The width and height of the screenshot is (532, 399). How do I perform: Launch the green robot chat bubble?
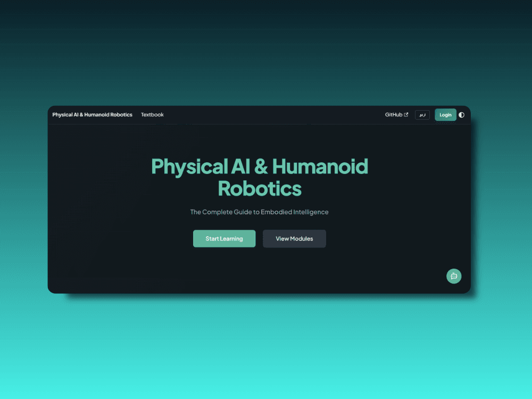[x=454, y=276]
